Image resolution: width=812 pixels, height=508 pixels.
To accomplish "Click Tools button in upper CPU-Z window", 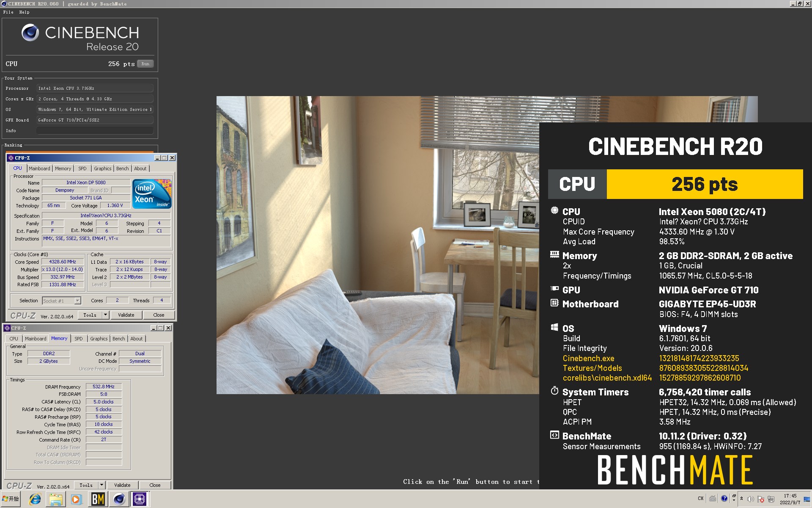I will (90, 315).
